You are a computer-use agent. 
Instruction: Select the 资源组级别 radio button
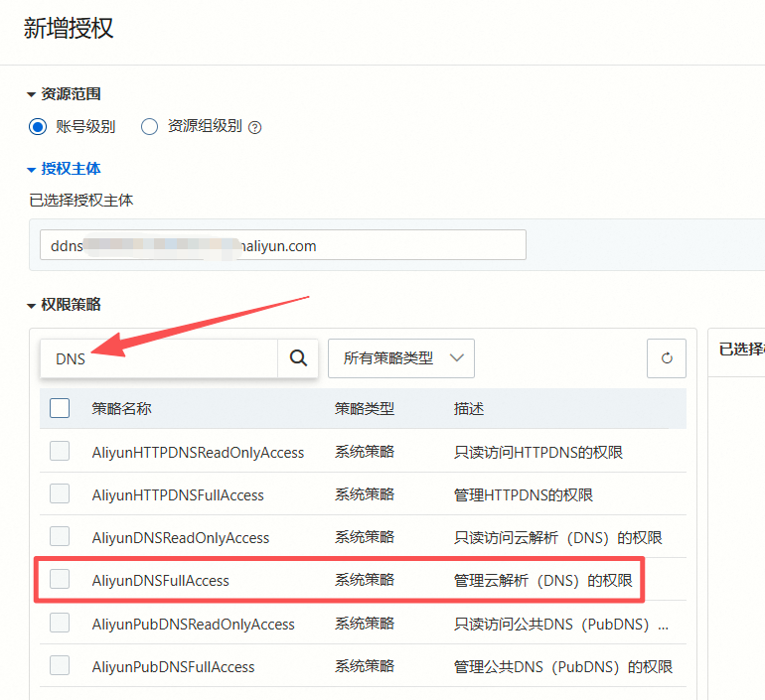[x=149, y=127]
